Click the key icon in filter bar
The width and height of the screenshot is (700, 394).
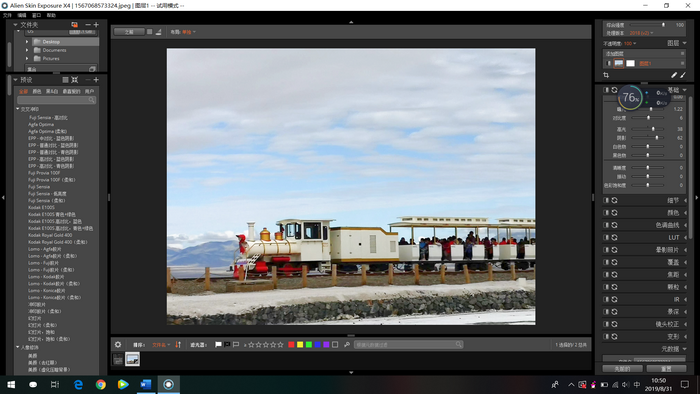(x=347, y=344)
